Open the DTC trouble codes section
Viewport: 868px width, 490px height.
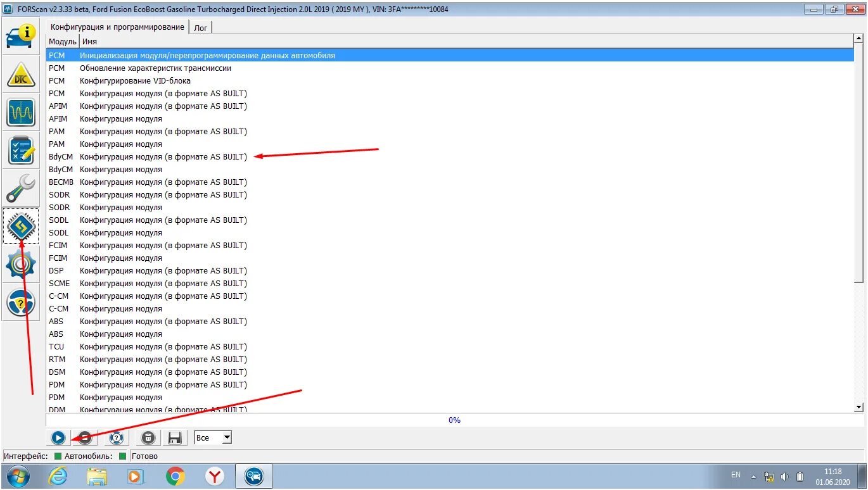coord(21,74)
